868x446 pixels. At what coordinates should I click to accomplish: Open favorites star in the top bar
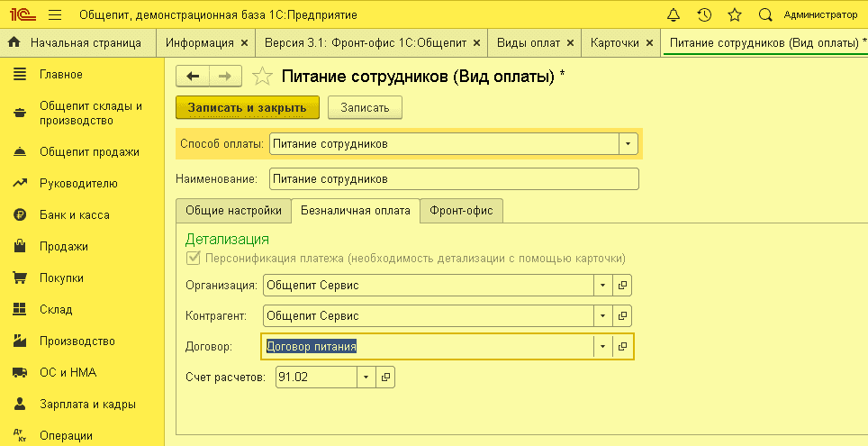pos(735,15)
